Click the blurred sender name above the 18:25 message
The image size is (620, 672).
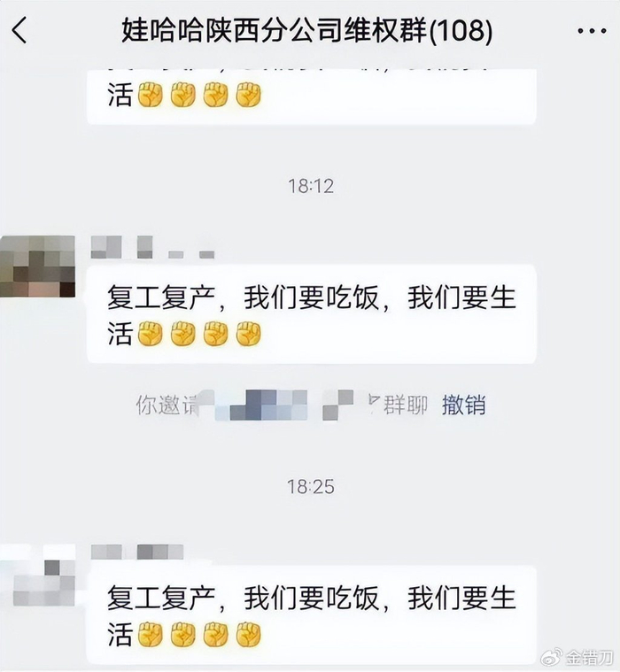pyautogui.click(x=137, y=552)
